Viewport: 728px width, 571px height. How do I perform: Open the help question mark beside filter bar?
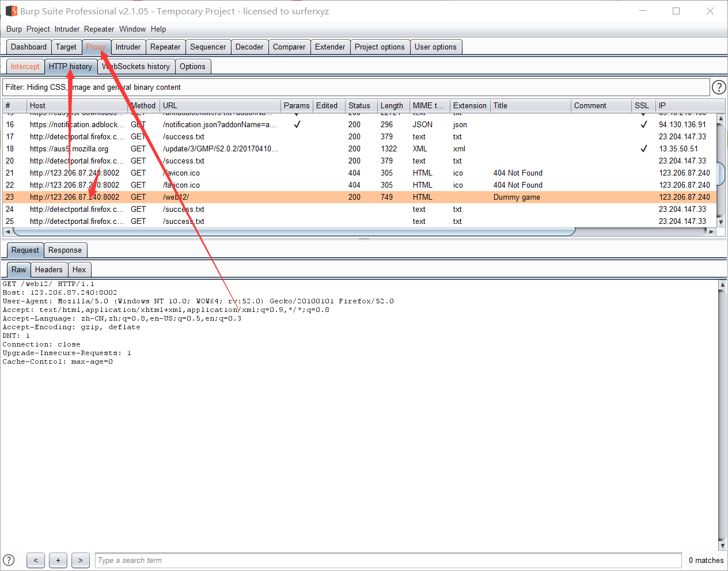click(x=719, y=87)
